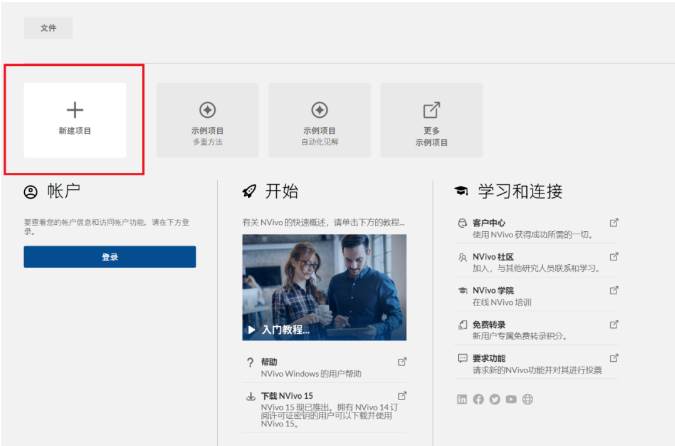Open the 要求功能 link
The width and height of the screenshot is (675, 446).
(x=536, y=364)
